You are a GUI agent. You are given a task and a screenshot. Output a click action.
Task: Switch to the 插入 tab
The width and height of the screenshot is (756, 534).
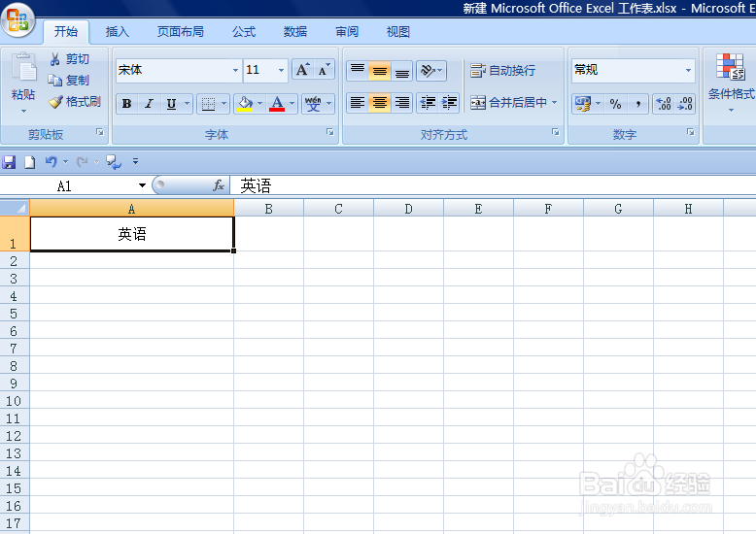(x=118, y=32)
